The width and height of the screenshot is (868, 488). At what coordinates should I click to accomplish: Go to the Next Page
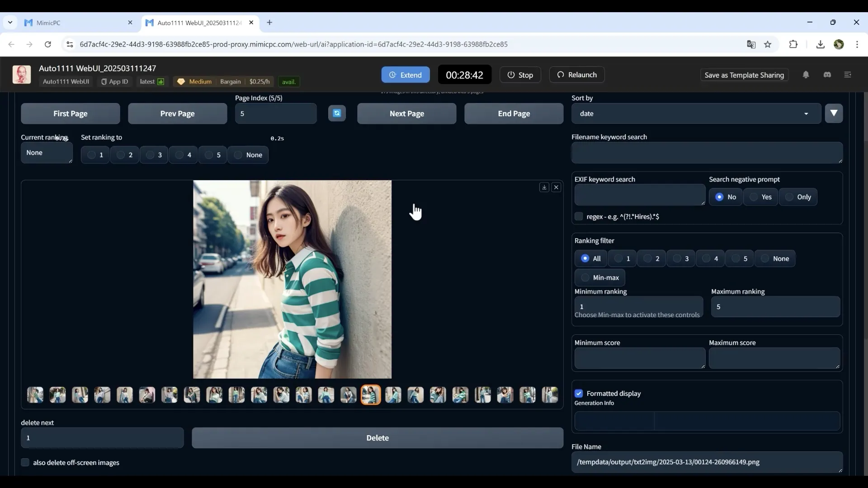pyautogui.click(x=406, y=113)
